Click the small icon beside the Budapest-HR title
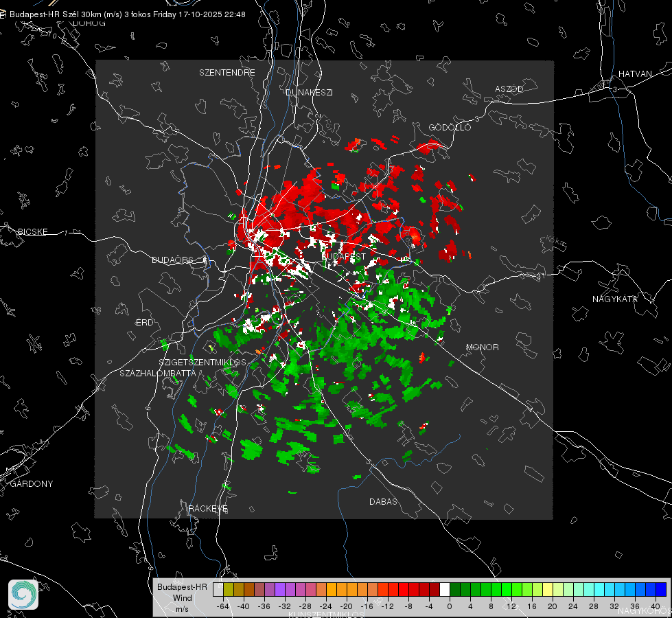 coord(3,14)
